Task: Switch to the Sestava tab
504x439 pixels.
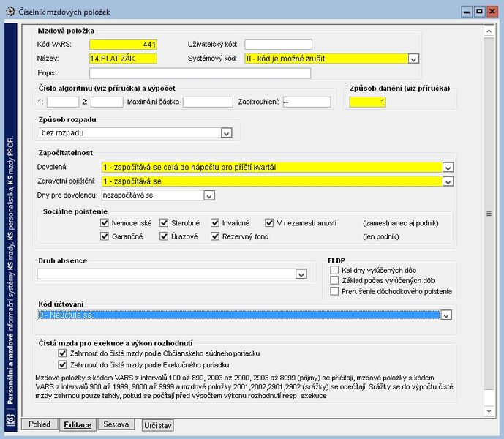Action: [x=116, y=424]
